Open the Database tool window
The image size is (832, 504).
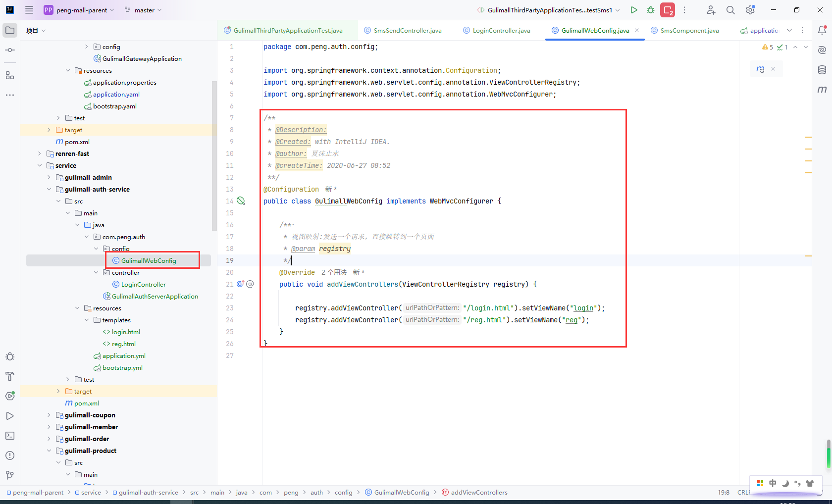point(822,70)
